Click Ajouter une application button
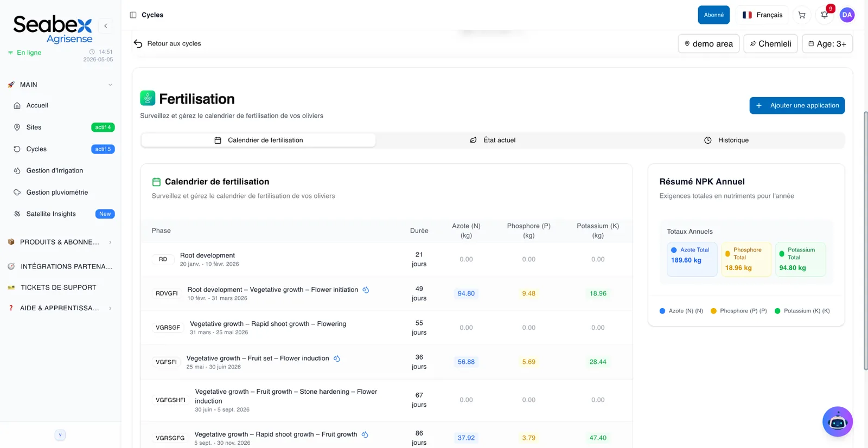The height and width of the screenshot is (448, 868). (797, 106)
